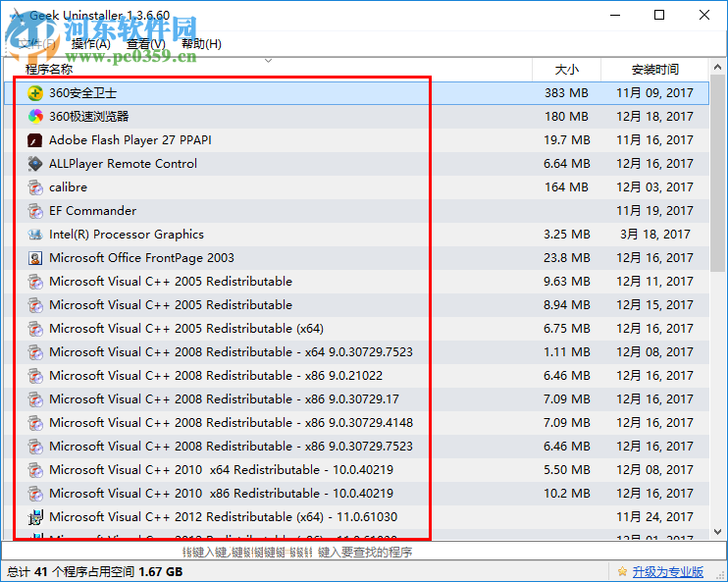This screenshot has height=582, width=728.
Task: Click icon of Visual C++ 2005 Redistributable (x64)
Action: (35, 329)
